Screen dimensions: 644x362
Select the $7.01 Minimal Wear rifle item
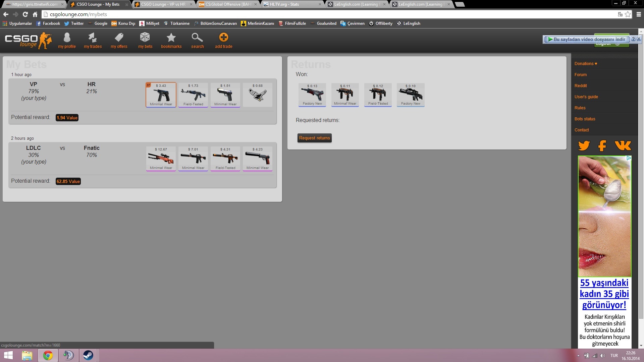pos(193,159)
